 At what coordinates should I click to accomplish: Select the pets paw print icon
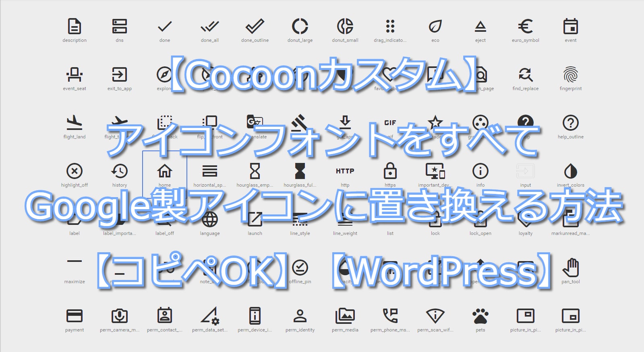pos(480,316)
